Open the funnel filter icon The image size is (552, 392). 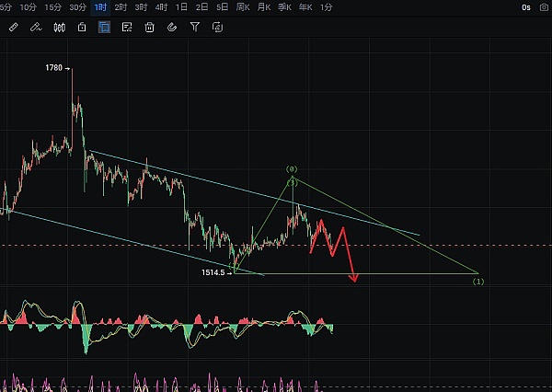194,28
